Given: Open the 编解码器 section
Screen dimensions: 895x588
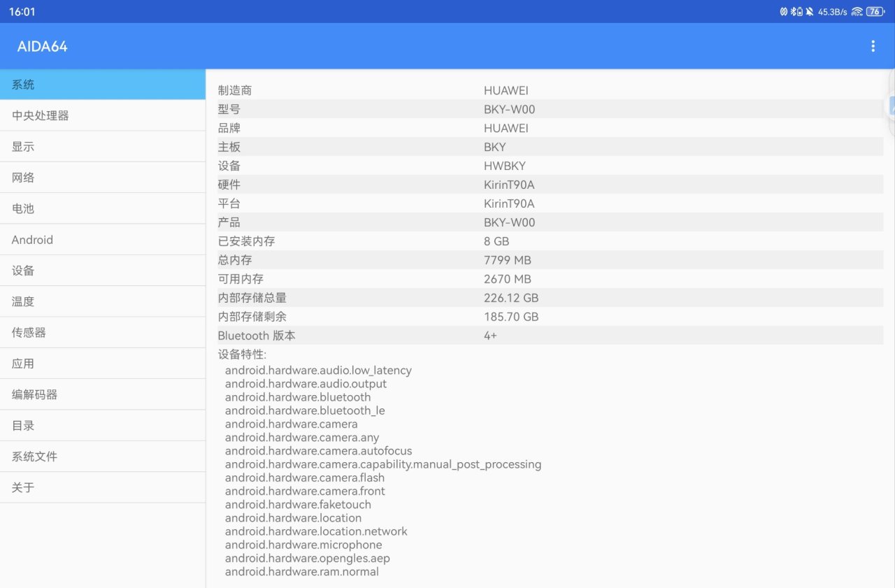Looking at the screenshot, I should point(103,394).
